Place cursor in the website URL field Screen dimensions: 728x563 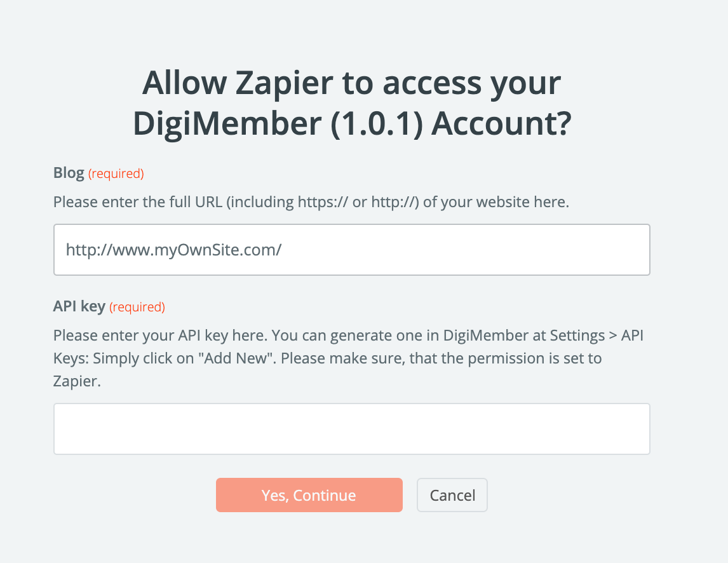click(351, 249)
